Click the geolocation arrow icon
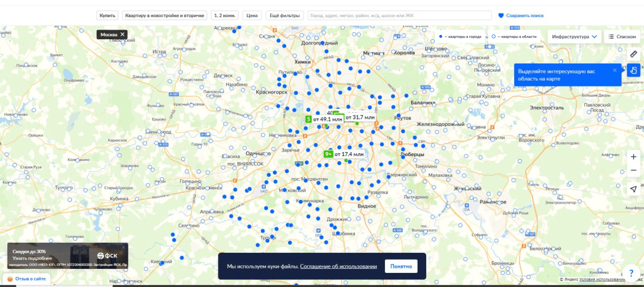The width and height of the screenshot is (644, 287). pyautogui.click(x=633, y=189)
